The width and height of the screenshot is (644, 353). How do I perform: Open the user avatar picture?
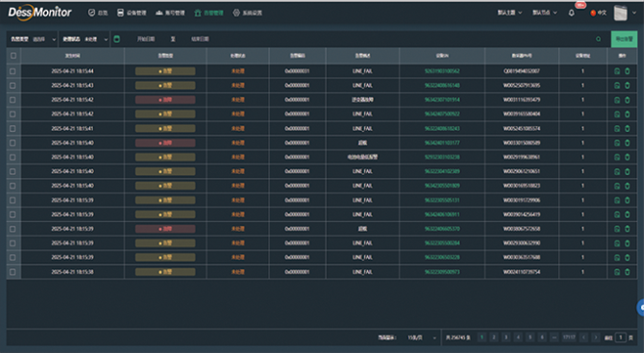pyautogui.click(x=621, y=13)
